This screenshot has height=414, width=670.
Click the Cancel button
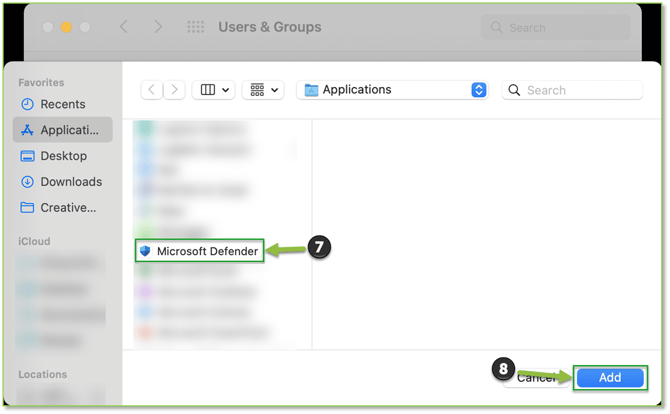[x=537, y=378]
